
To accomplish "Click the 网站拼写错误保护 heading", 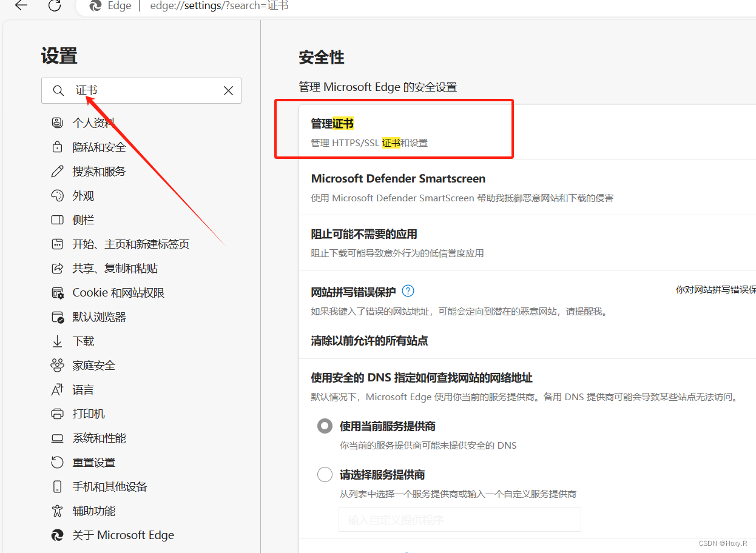I will tap(353, 292).
